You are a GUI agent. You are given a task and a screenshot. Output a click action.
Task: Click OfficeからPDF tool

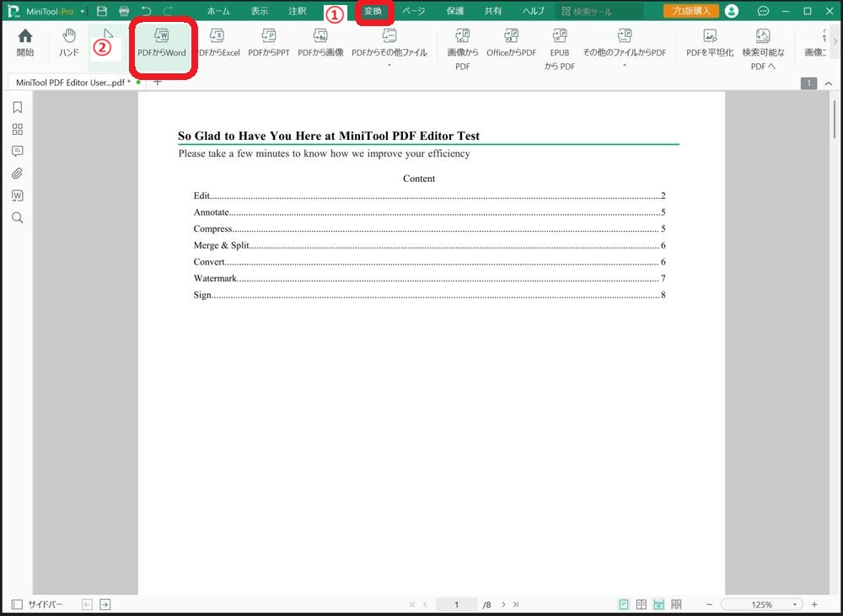click(512, 43)
